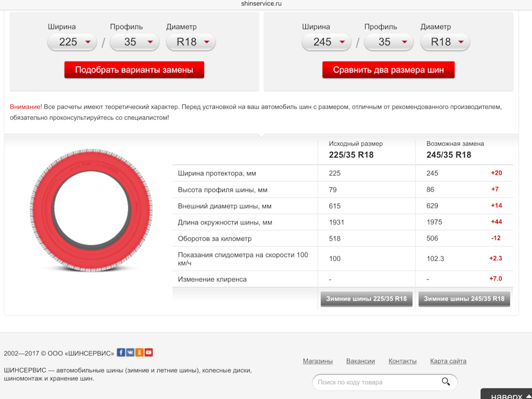532x399 pixels.
Task: Click the 2002—2017 ООО «ШИНСЕРВИС» copyright text
Action: click(x=59, y=354)
